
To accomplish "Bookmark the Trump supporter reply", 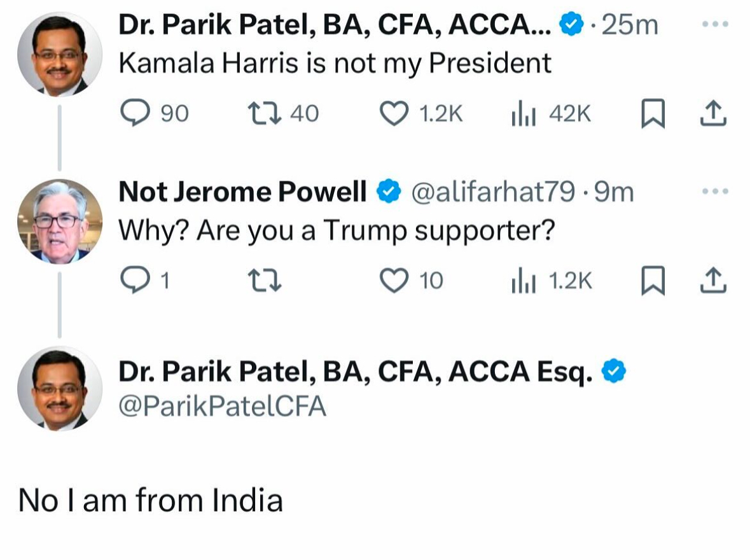I will [651, 281].
